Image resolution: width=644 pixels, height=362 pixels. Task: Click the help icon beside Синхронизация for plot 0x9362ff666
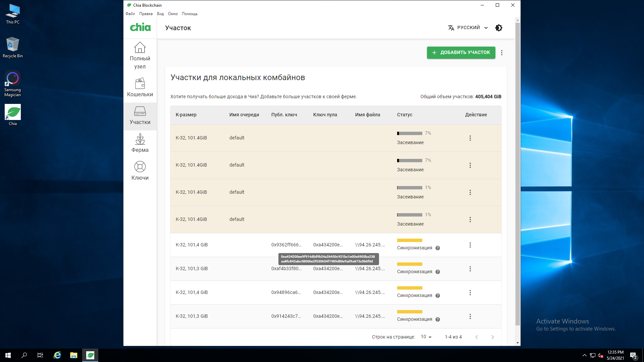pos(438,248)
